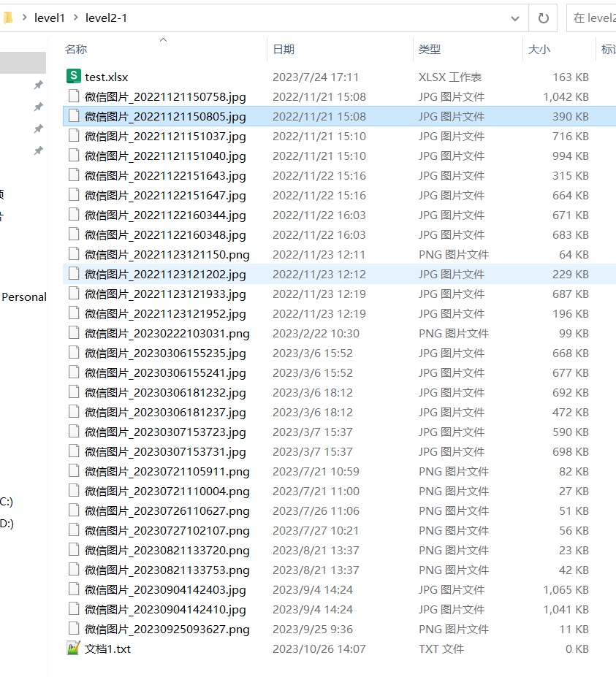Navigate to level1 in breadcrumb
Screen dimensions: 616x677
(x=49, y=18)
